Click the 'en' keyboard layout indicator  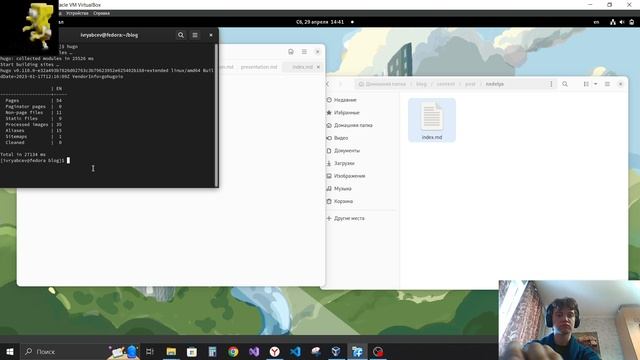596,22
